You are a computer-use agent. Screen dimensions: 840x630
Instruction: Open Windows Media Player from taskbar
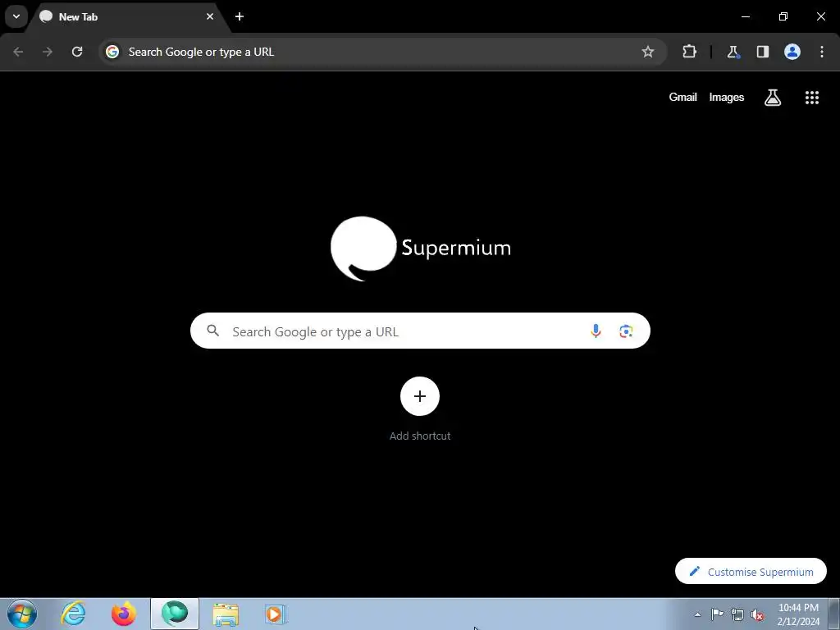[x=276, y=614]
